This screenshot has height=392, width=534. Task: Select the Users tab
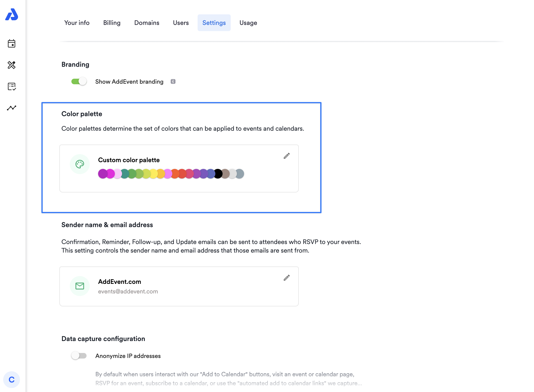(181, 23)
